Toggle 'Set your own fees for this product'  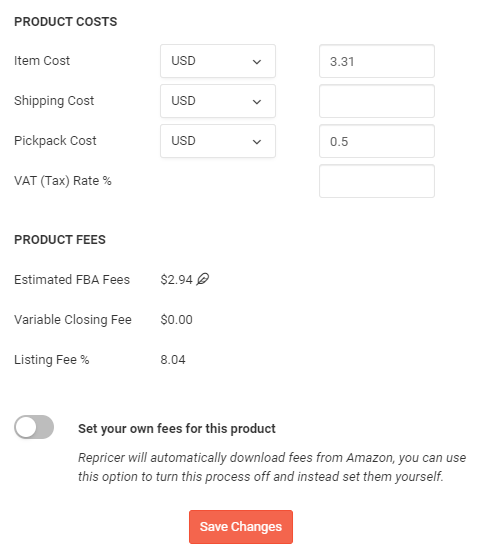[34, 427]
